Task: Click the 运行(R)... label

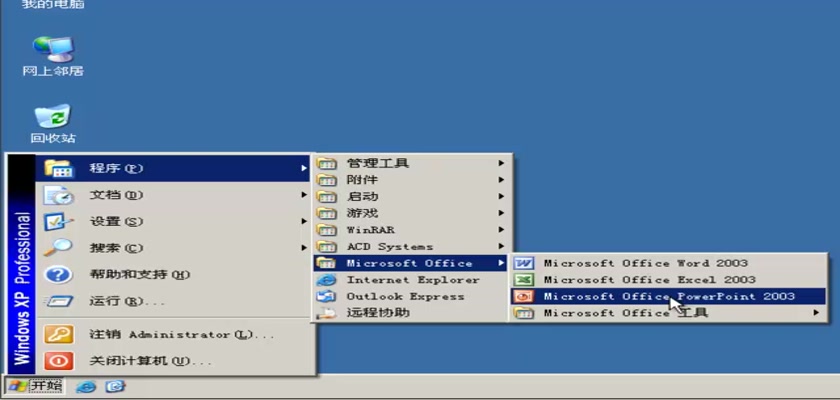Action: [127, 301]
